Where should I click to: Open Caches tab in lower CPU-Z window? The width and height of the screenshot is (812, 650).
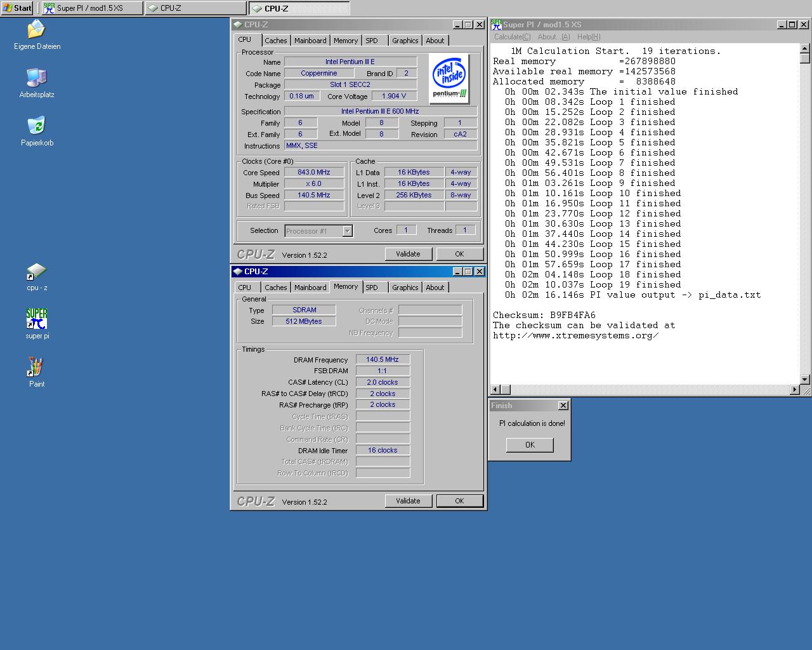pyautogui.click(x=275, y=288)
